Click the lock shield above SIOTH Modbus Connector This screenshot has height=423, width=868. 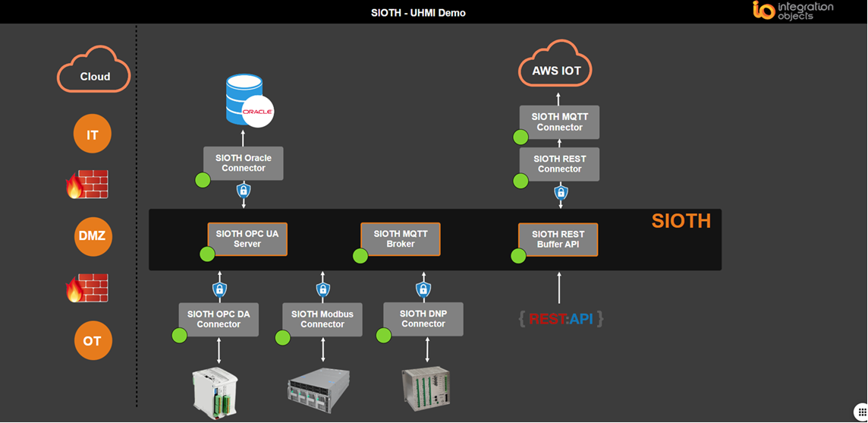[x=322, y=289]
